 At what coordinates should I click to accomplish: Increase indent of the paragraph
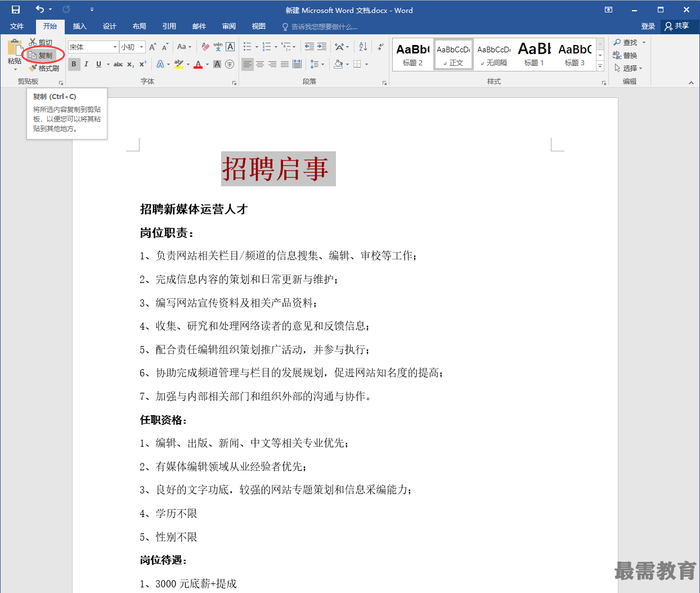[322, 47]
